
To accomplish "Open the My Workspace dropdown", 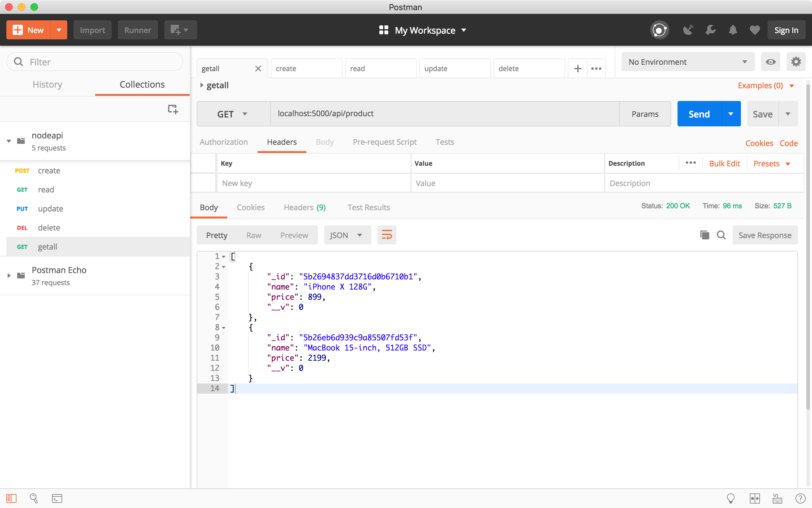I will tap(422, 30).
